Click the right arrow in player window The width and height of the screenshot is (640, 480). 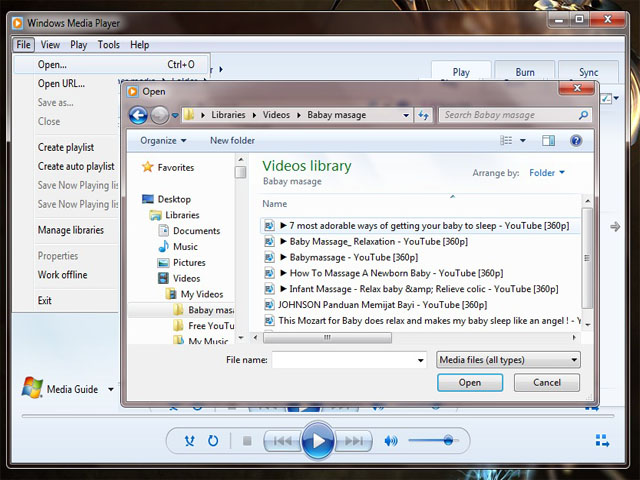(x=615, y=226)
